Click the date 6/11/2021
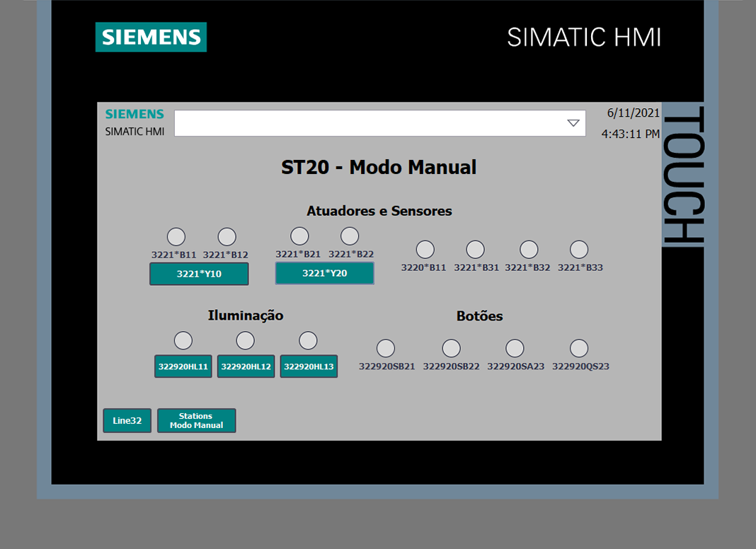 pos(633,112)
